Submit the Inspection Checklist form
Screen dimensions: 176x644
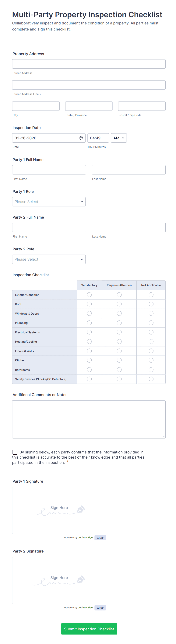click(89, 629)
